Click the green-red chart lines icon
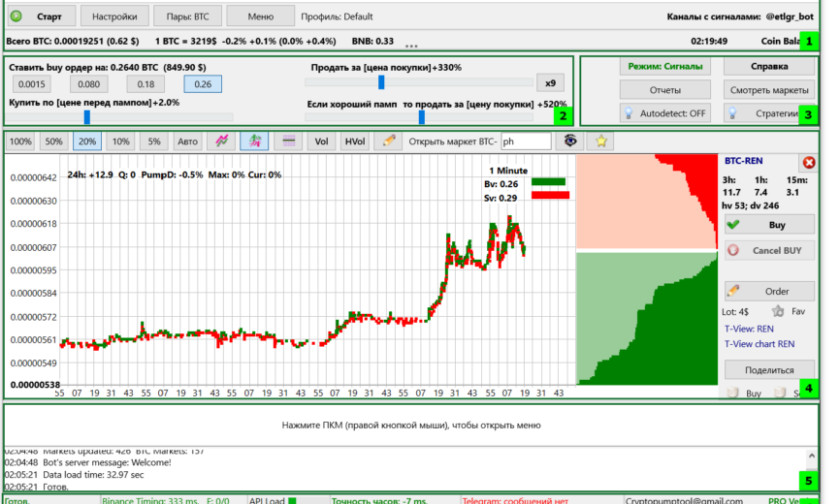The height and width of the screenshot is (504, 840). (x=222, y=142)
